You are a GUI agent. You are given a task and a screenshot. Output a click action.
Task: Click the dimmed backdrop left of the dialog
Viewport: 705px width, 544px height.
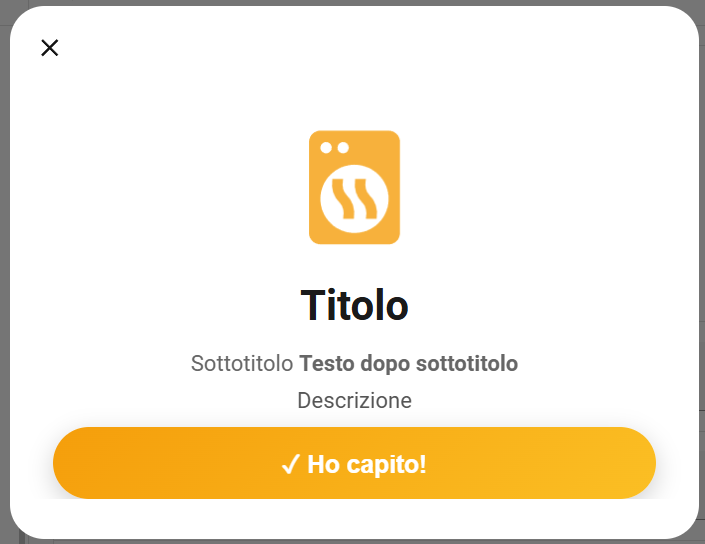(x=4, y=270)
